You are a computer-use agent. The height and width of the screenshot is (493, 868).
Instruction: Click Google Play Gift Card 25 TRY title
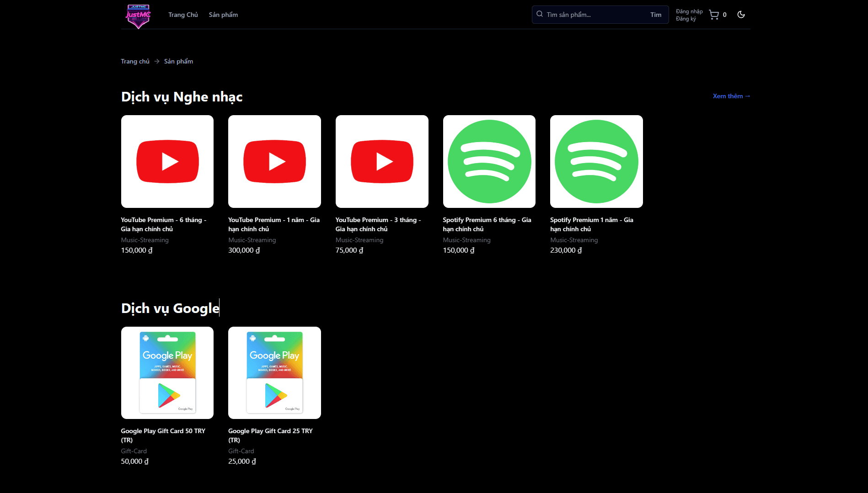pyautogui.click(x=271, y=435)
